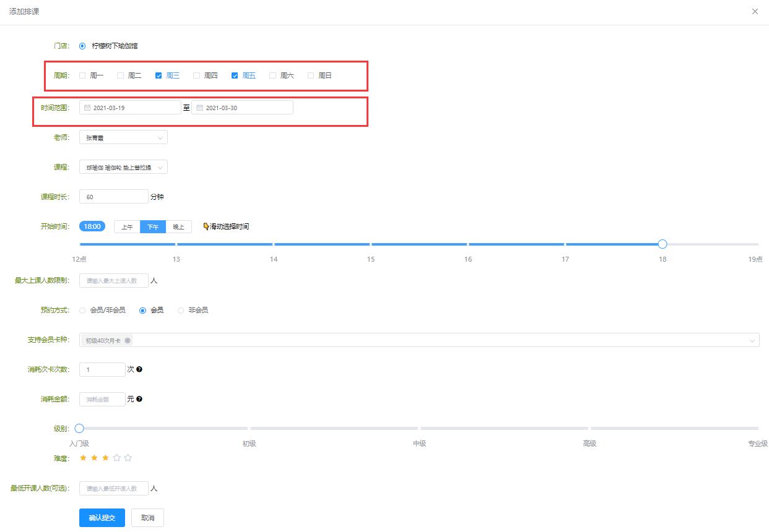Screen dimensions: 769x532
Task: Switch to the 上午 time period tab
Action: (127, 227)
